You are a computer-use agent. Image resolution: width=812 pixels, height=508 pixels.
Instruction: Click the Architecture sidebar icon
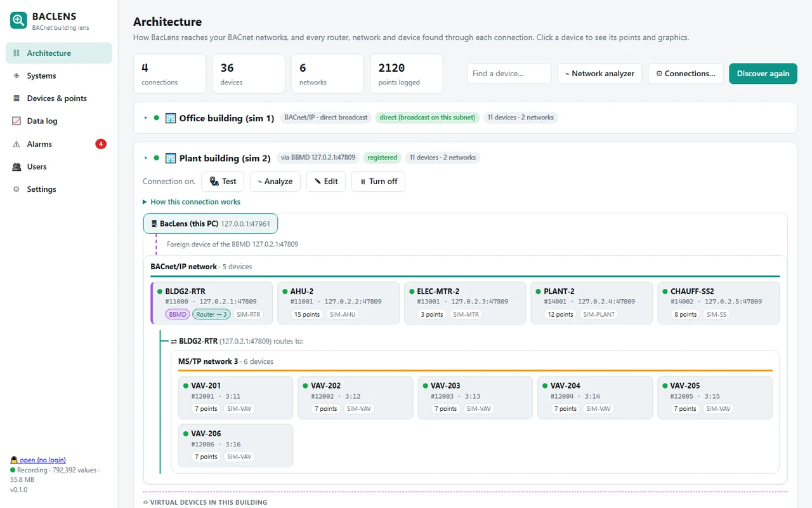[16, 53]
